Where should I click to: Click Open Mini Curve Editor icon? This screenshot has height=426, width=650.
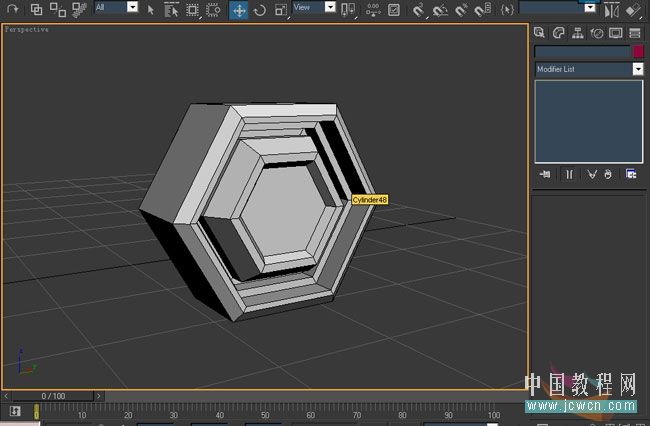coord(15,411)
